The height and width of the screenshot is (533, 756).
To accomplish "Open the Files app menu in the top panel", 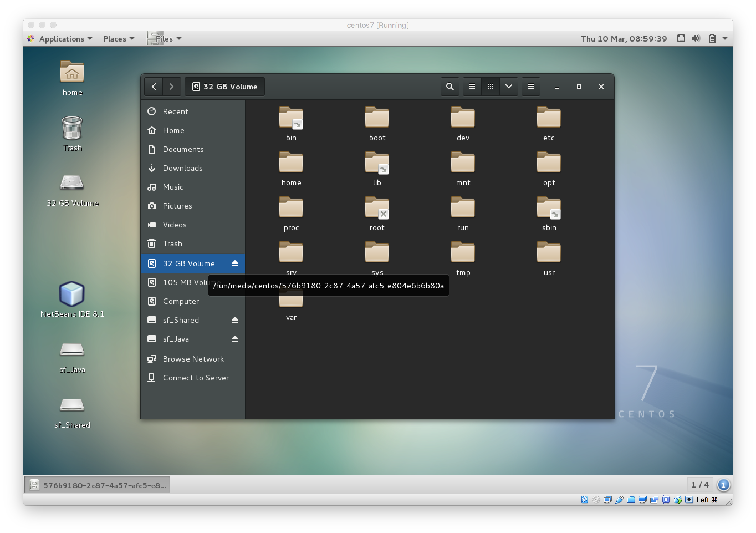I will tap(164, 39).
